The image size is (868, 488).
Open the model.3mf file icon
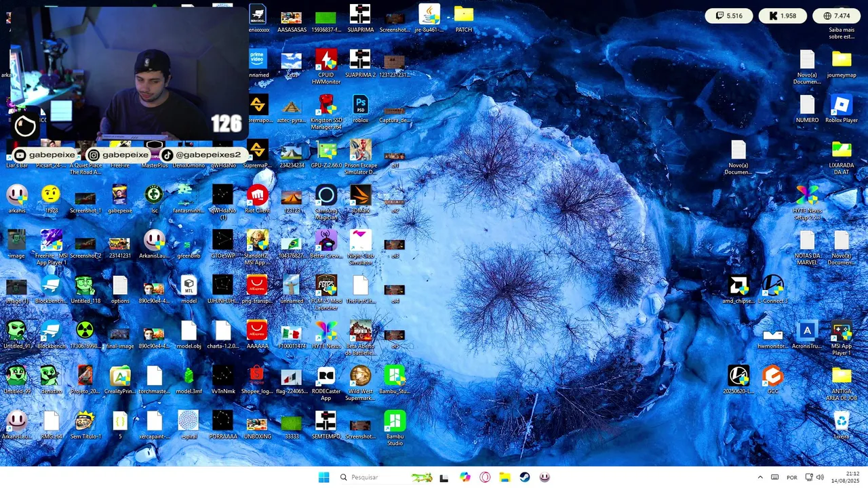[x=189, y=380]
